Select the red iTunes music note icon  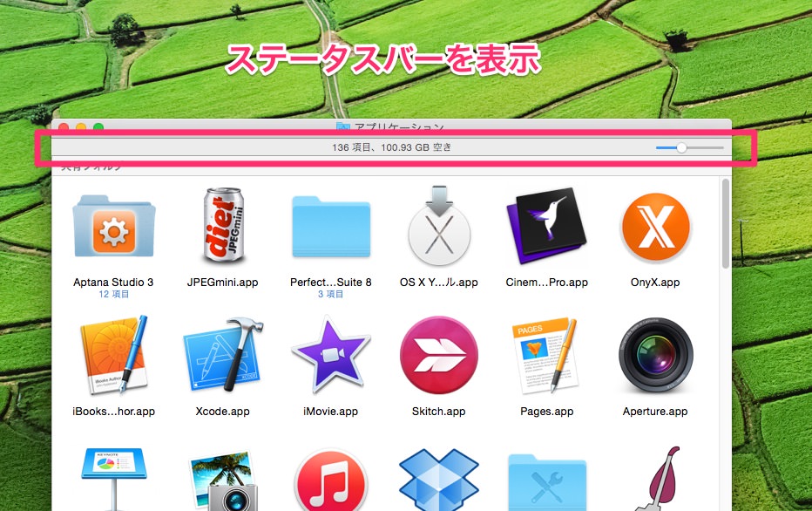click(x=331, y=481)
